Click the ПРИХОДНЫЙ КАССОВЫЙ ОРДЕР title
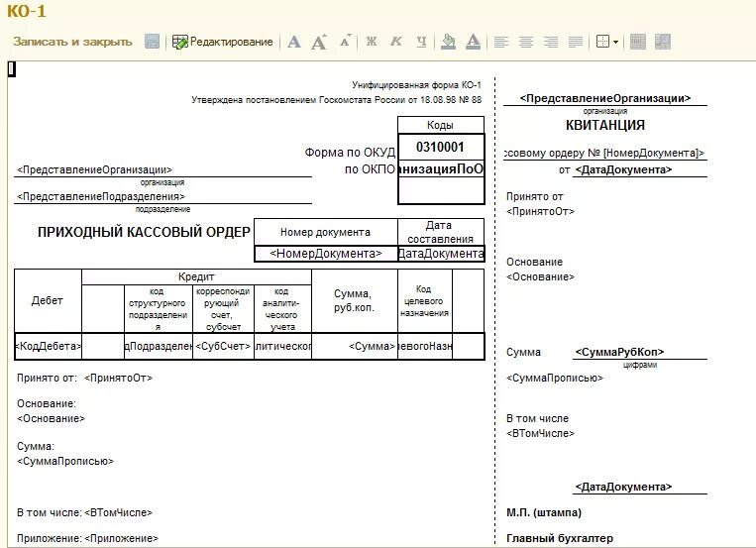756x548 pixels. pos(144,232)
